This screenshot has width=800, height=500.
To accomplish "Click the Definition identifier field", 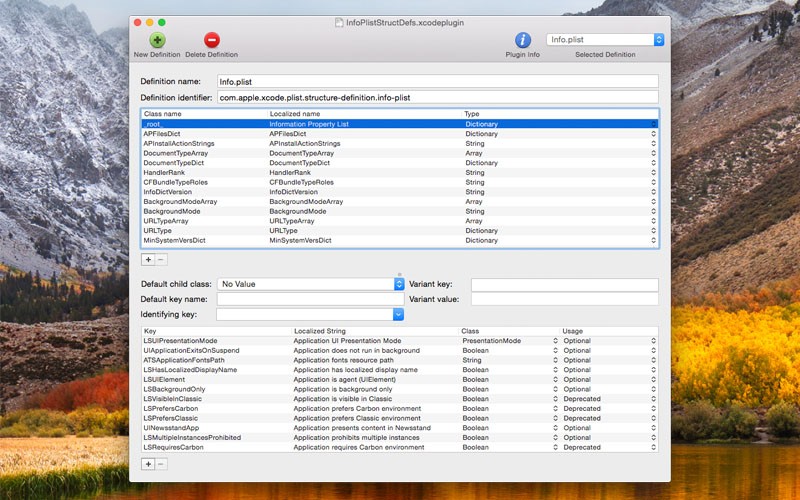I will coord(438,97).
